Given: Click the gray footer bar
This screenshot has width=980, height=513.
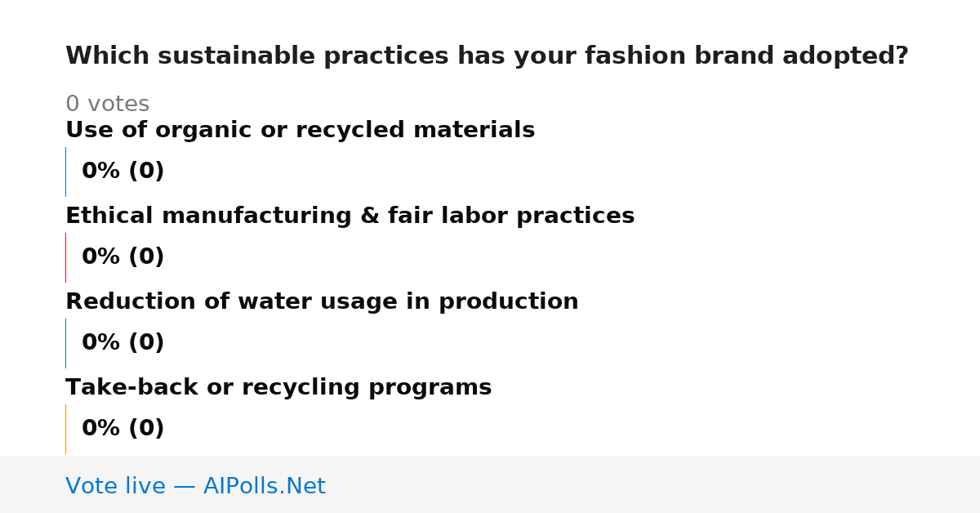Looking at the screenshot, I should pyautogui.click(x=490, y=484).
